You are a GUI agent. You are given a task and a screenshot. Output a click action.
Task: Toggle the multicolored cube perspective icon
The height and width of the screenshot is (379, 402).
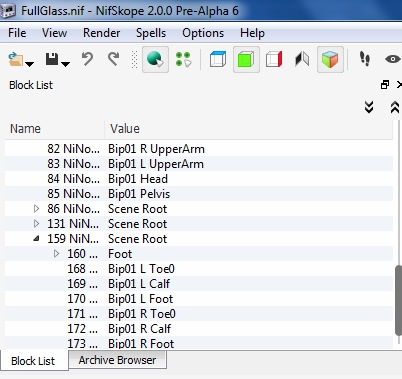coord(330,60)
